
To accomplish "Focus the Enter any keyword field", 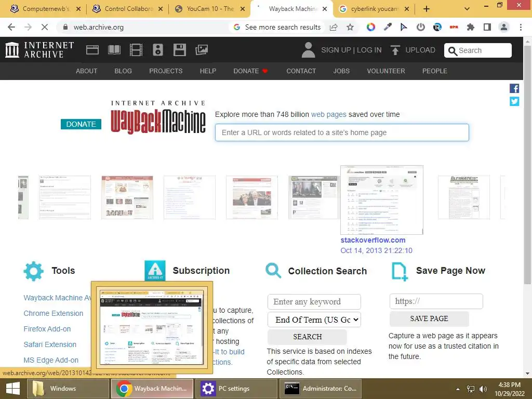I will click(314, 302).
